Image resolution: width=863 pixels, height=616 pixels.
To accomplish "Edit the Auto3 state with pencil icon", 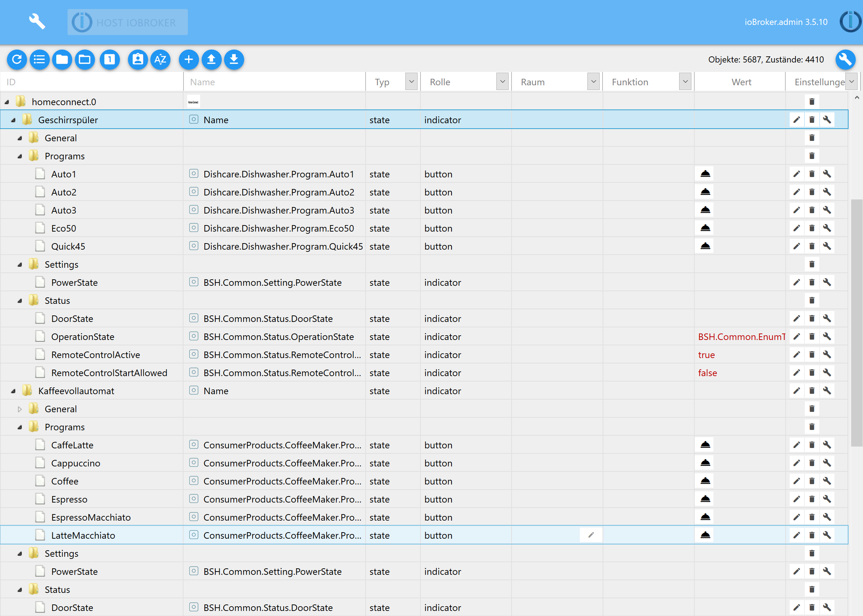I will coord(797,210).
